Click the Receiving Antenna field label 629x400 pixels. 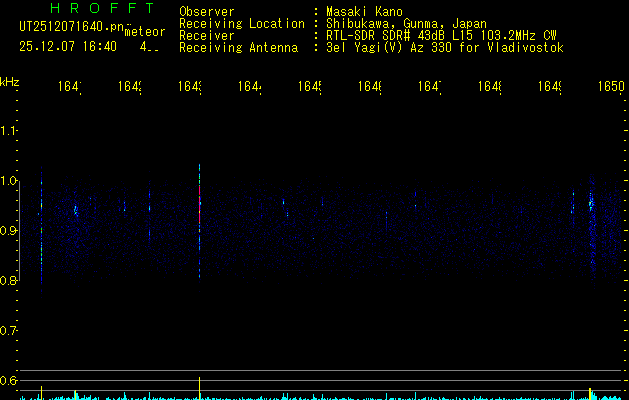[x=238, y=47]
